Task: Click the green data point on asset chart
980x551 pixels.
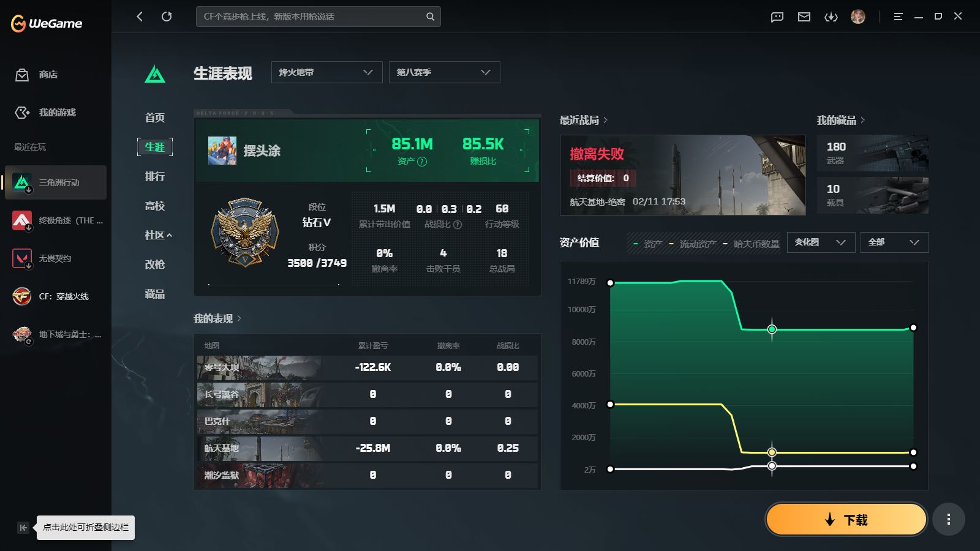Action: [772, 329]
